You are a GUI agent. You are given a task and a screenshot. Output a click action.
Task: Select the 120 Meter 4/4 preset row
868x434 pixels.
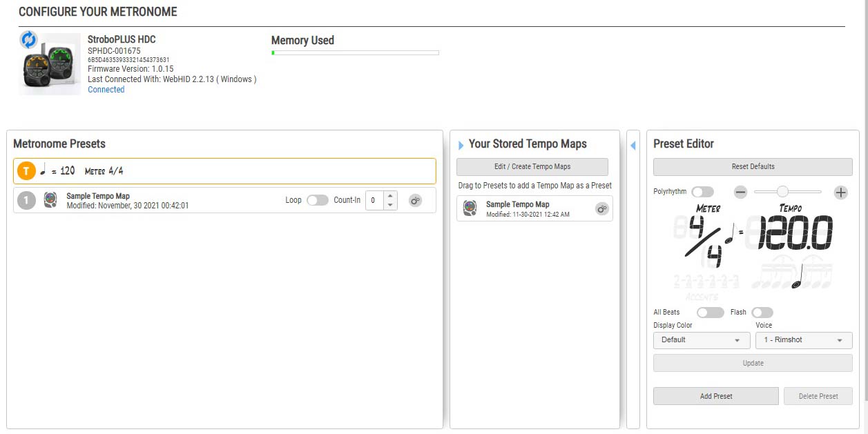click(224, 171)
